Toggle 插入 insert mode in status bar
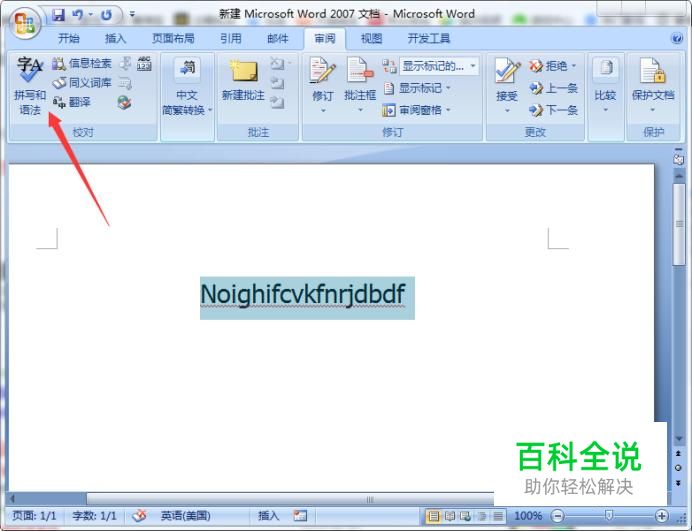 coord(268,516)
